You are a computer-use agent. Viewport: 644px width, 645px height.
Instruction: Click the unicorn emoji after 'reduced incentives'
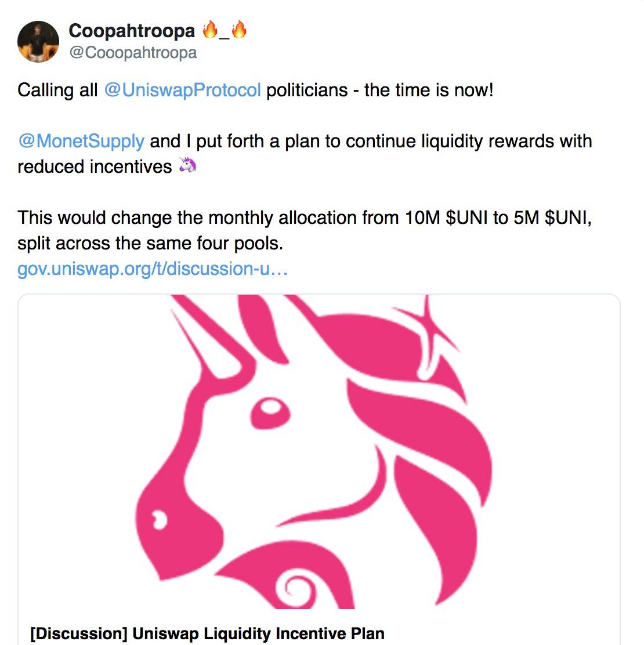[x=187, y=166]
